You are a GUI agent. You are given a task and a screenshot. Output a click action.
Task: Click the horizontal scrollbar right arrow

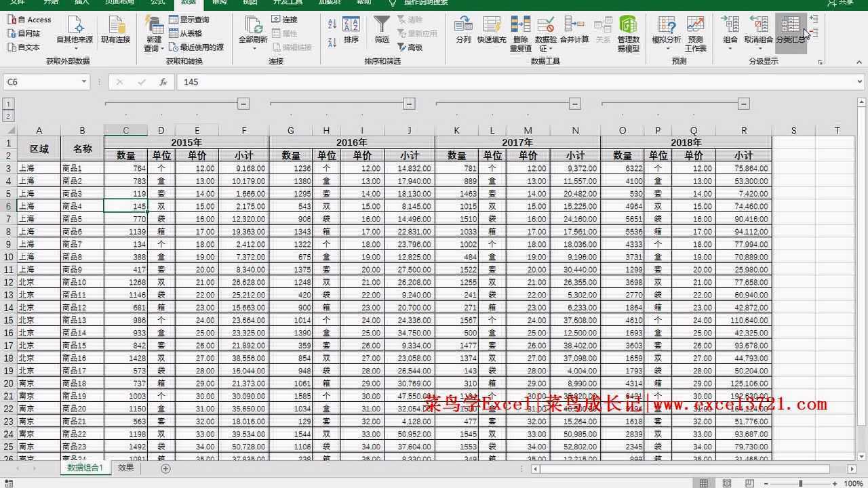[852, 468]
